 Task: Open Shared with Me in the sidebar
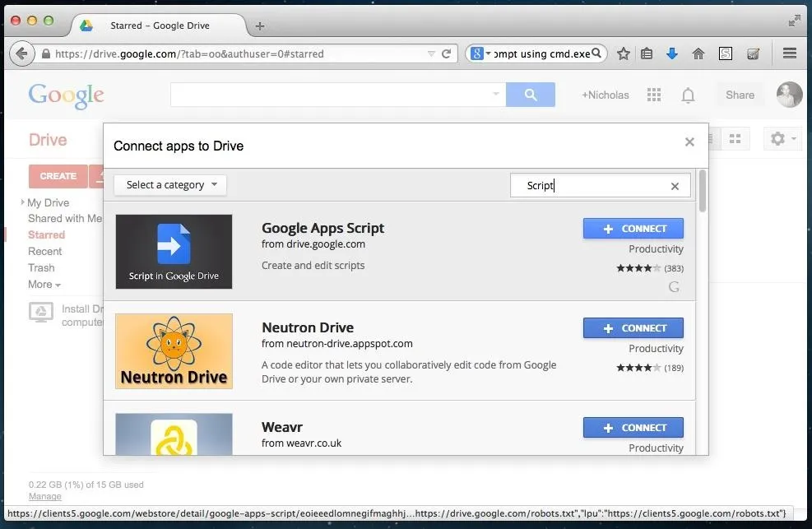tap(65, 219)
